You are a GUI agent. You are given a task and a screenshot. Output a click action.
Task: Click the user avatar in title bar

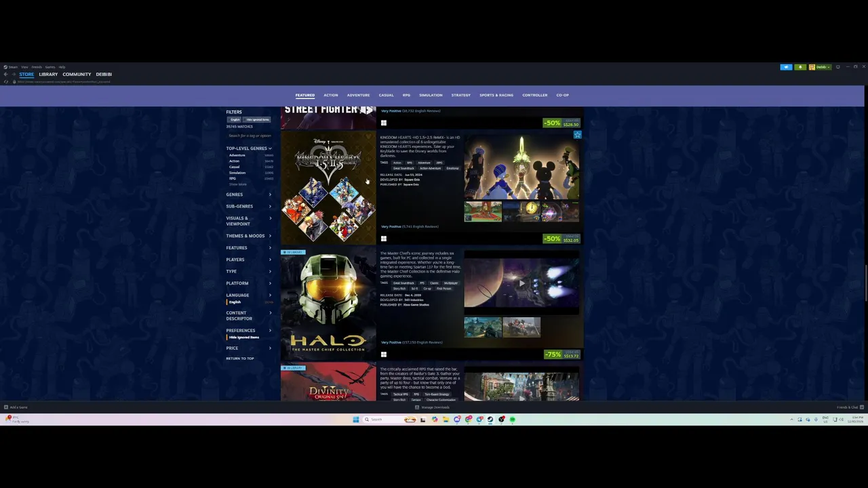pyautogui.click(x=812, y=67)
